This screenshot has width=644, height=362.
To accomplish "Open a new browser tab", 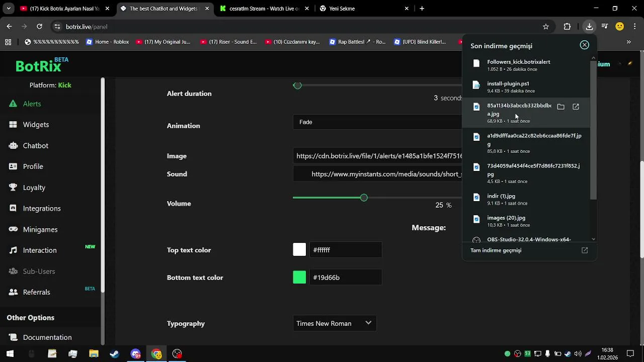I will [x=422, y=9].
